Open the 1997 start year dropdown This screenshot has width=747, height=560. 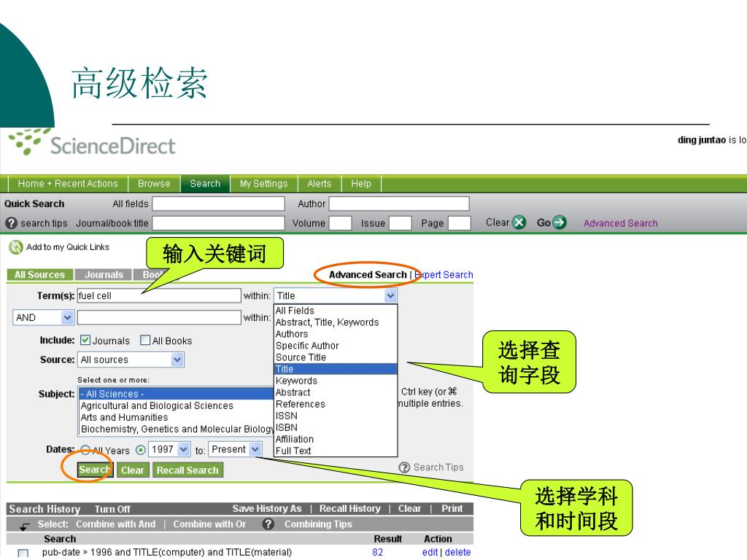click(x=183, y=449)
